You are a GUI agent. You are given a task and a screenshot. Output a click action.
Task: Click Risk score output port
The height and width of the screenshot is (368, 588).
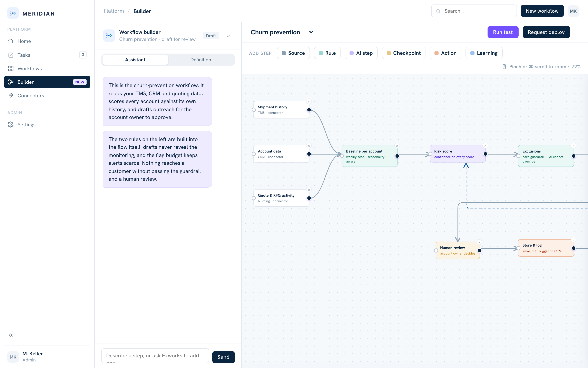pyautogui.click(x=486, y=154)
